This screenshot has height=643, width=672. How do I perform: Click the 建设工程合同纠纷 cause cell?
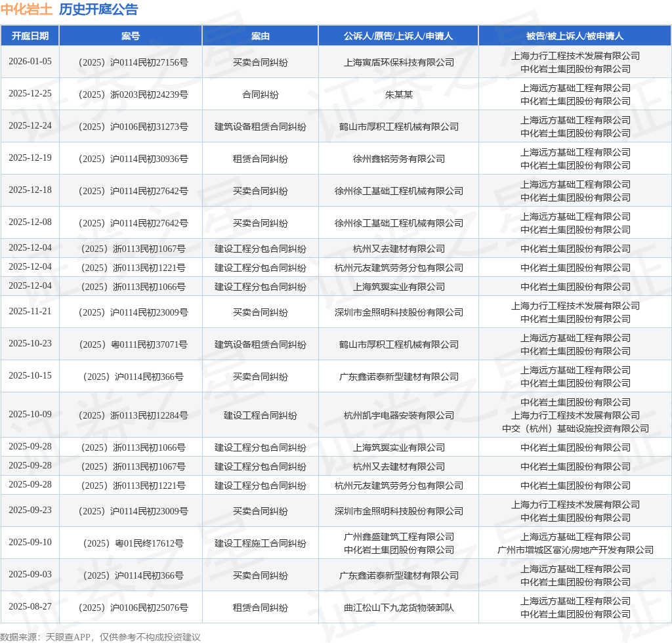click(x=260, y=415)
